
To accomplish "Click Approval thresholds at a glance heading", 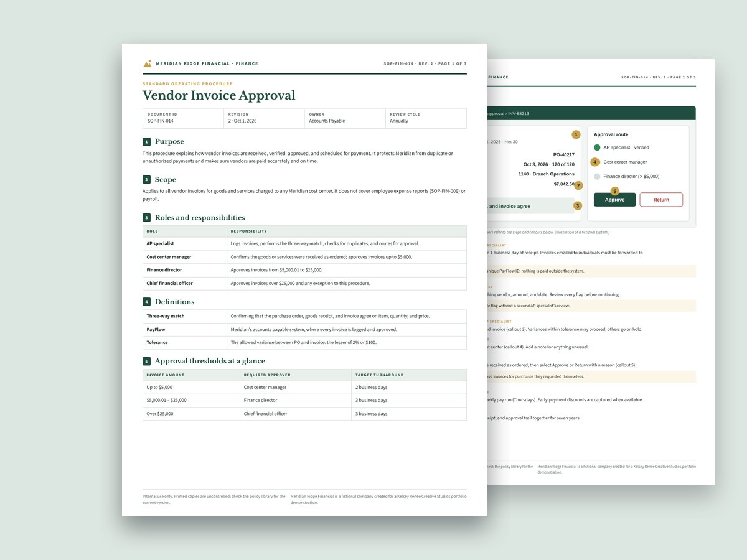I will tap(210, 362).
